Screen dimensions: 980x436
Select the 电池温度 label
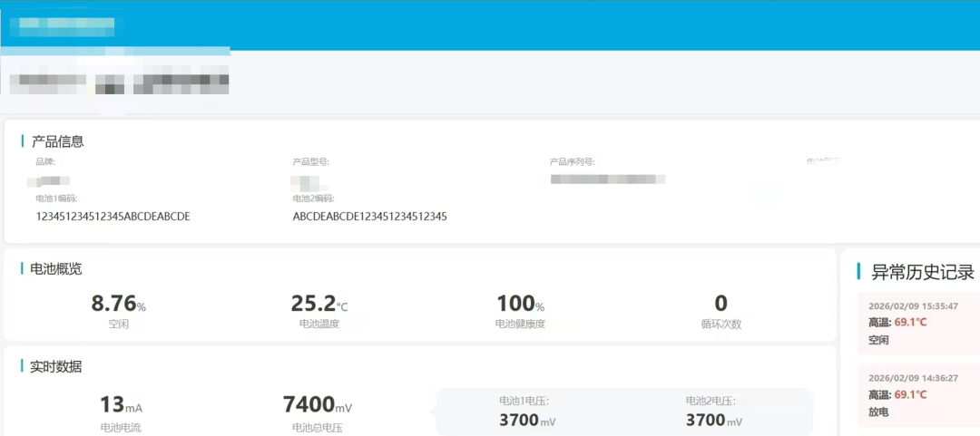[319, 325]
